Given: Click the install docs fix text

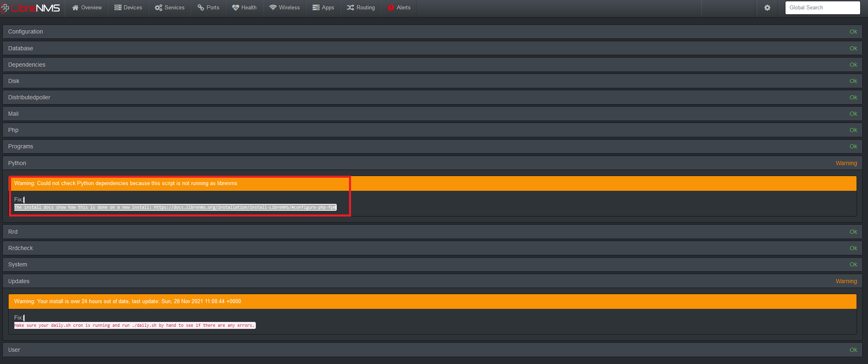Looking at the screenshot, I should click(x=175, y=207).
